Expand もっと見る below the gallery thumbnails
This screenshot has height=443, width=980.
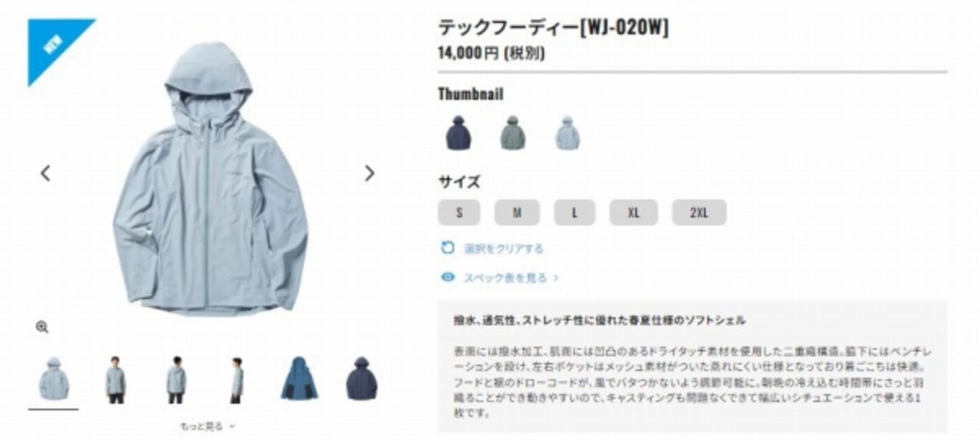click(207, 425)
